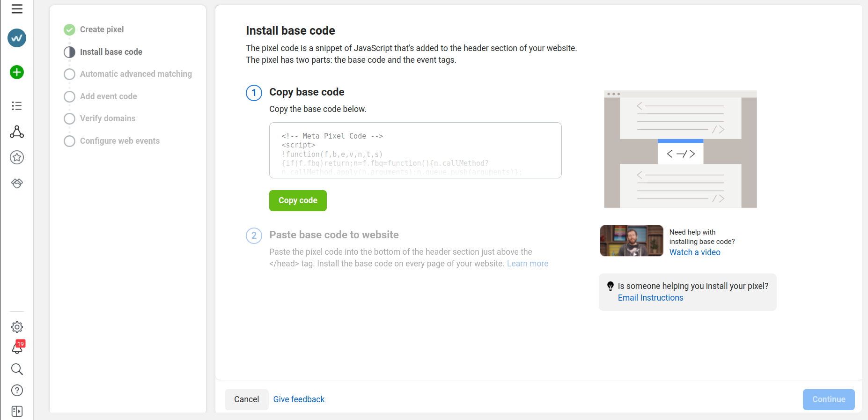This screenshot has height=420, width=868.
Task: Go to Verify domains step
Action: [108, 118]
